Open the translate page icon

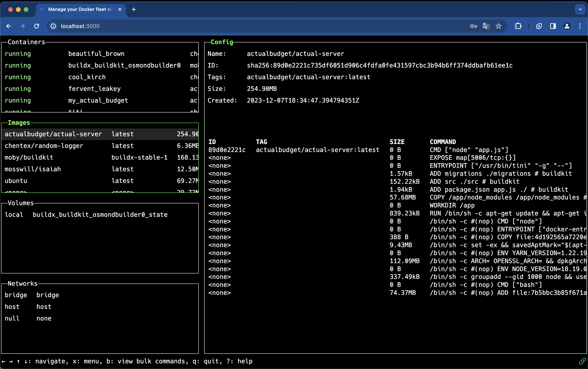[x=486, y=26]
